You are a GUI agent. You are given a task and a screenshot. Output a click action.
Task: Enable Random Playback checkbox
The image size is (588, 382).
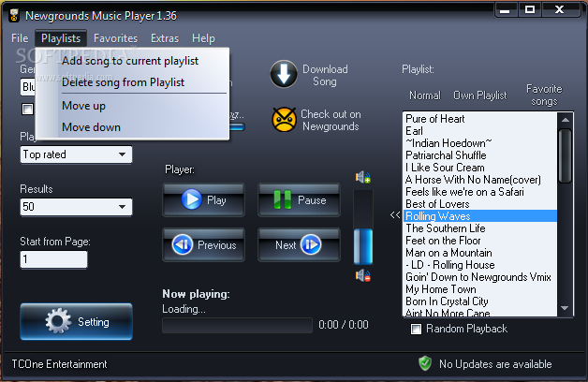(416, 330)
